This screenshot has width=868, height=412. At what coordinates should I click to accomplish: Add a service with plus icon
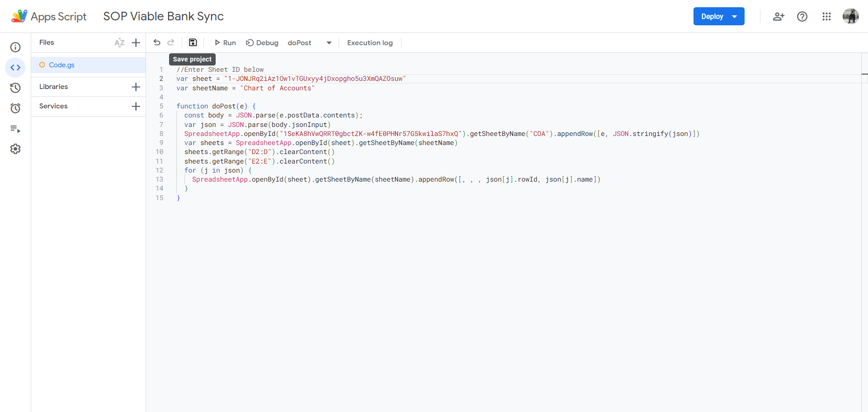click(x=136, y=106)
